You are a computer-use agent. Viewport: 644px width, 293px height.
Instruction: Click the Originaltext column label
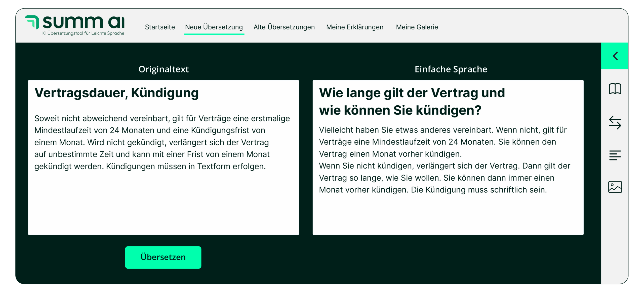click(x=164, y=69)
